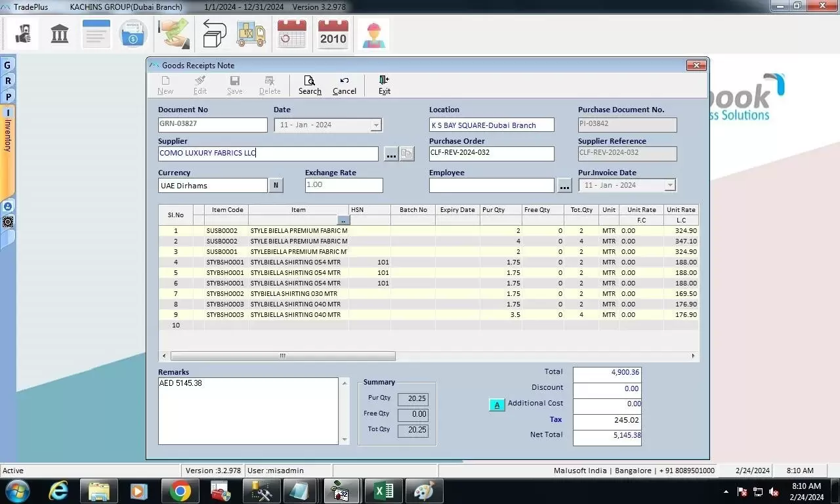Viewport: 840px width, 504px height.
Task: Open Windows Explorer folder from taskbar
Action: [99, 491]
